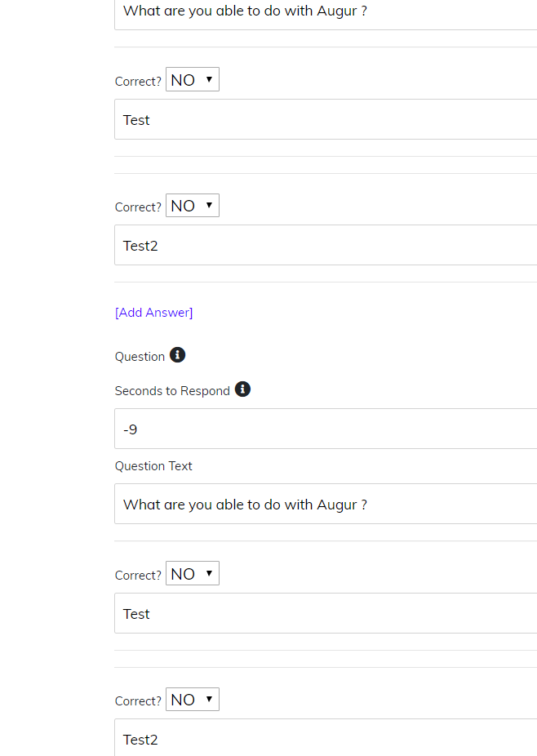This screenshot has height=756, width=537.
Task: Click the info icon beside the Question heading
Action: click(177, 354)
